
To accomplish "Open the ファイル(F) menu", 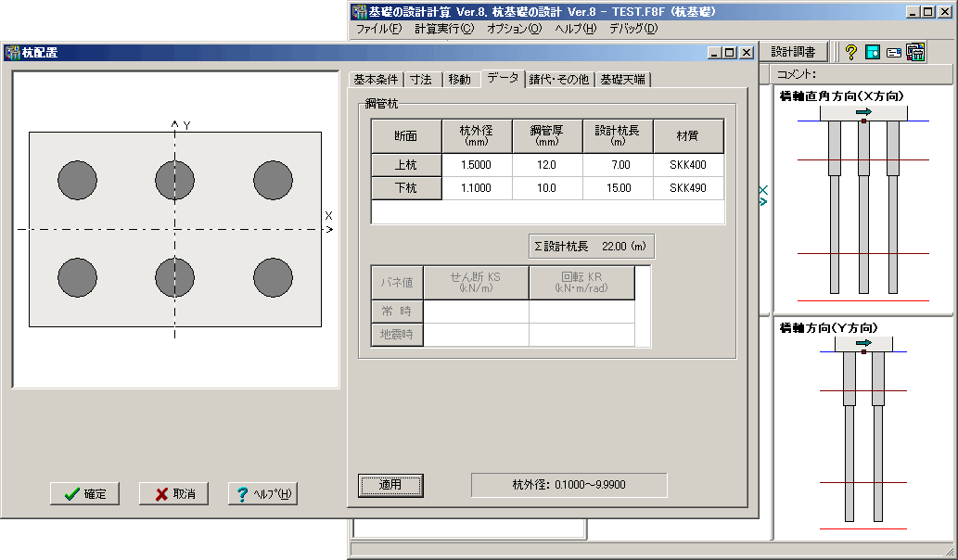I will pos(378,29).
